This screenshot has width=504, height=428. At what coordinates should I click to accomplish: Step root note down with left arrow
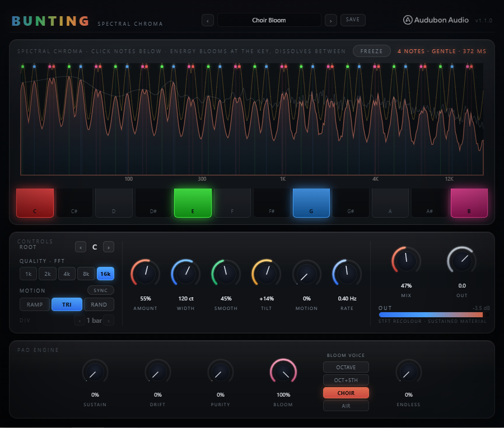[81, 247]
